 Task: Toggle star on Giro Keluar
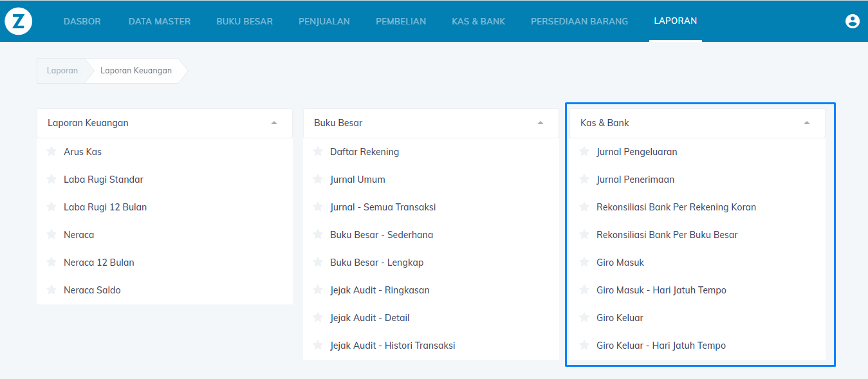pyautogui.click(x=584, y=317)
